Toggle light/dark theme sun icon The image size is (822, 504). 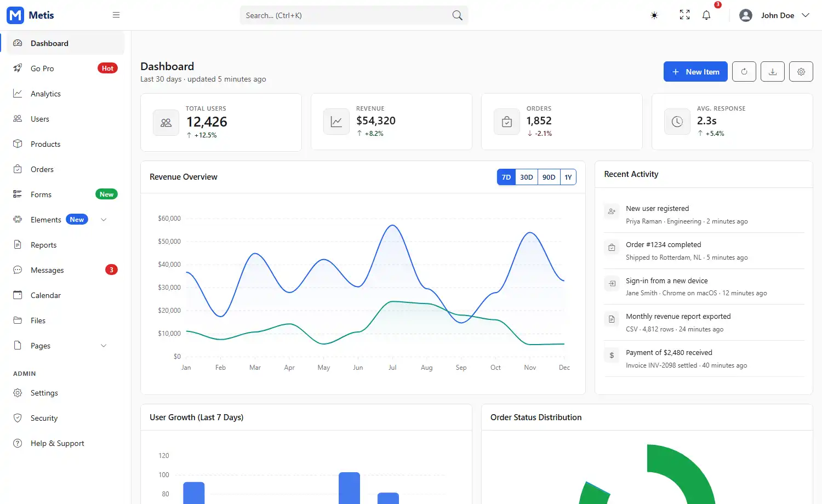click(654, 15)
